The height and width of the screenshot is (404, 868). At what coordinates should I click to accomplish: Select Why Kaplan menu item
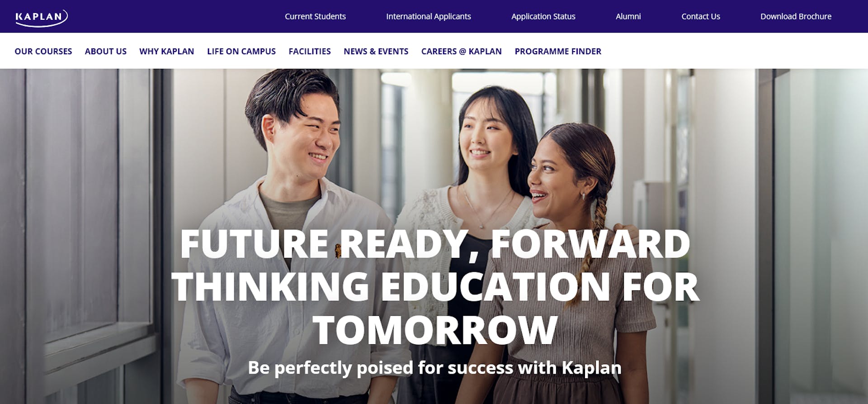[x=167, y=52]
